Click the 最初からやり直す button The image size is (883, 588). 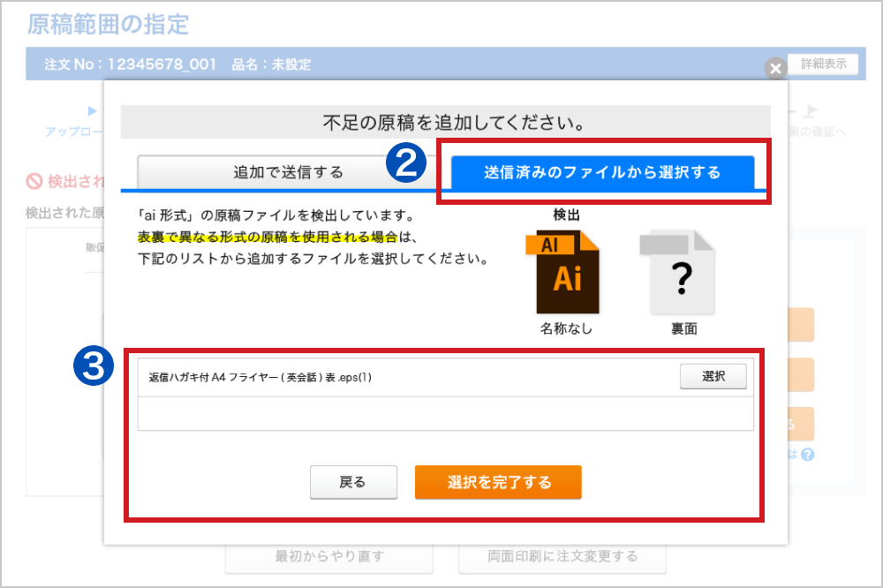[328, 557]
